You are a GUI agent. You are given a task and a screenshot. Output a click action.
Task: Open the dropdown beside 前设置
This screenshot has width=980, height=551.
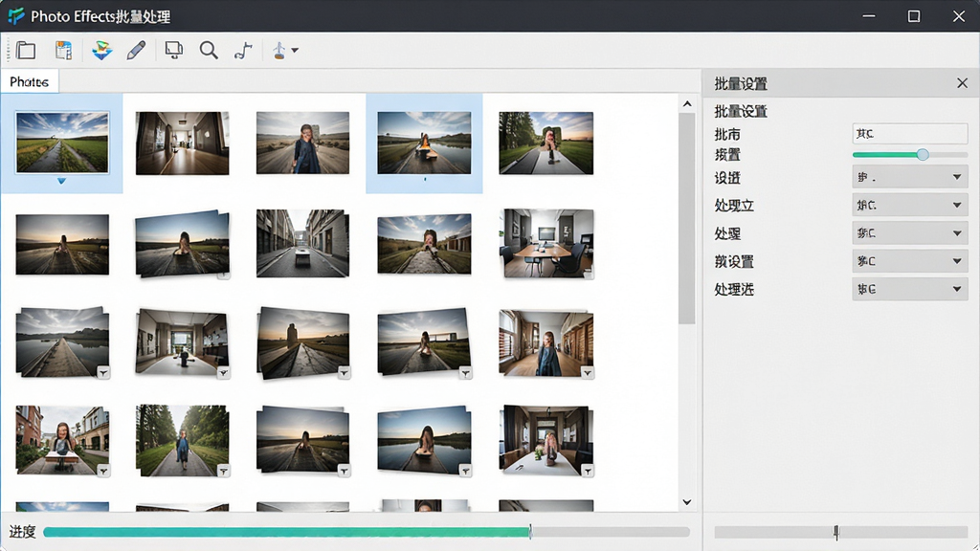[x=909, y=261]
